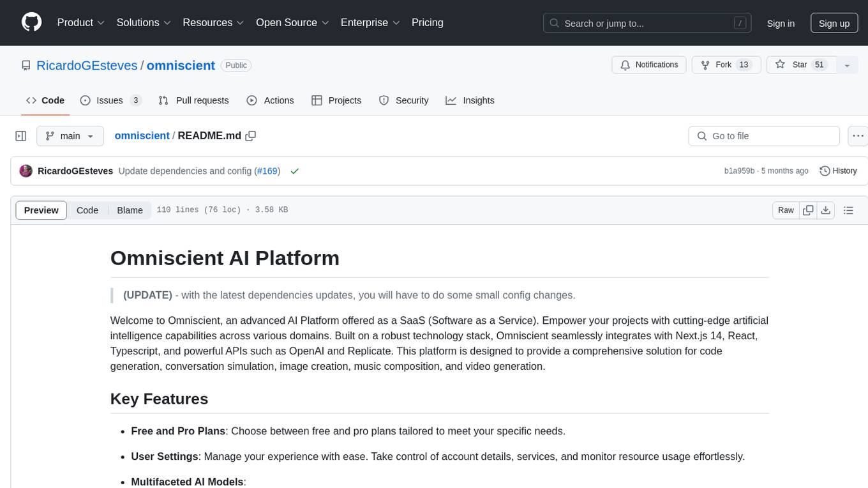Open the more file actions menu
The image size is (868, 488).
click(858, 136)
